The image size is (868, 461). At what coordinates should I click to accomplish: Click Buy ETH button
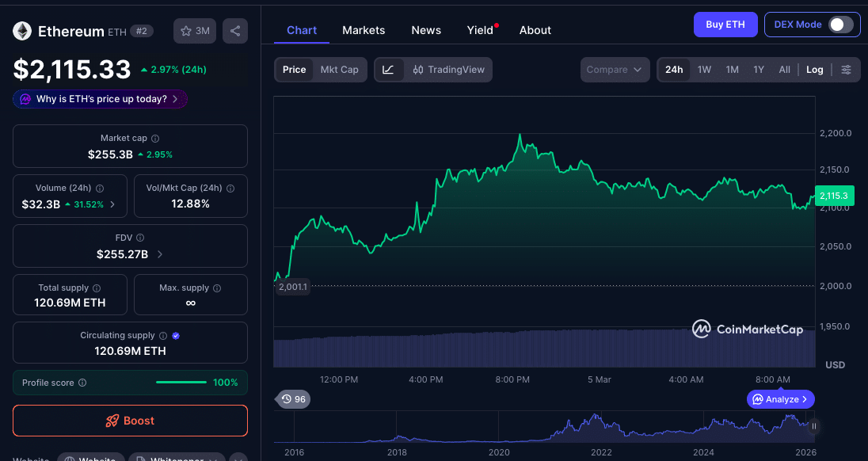725,25
